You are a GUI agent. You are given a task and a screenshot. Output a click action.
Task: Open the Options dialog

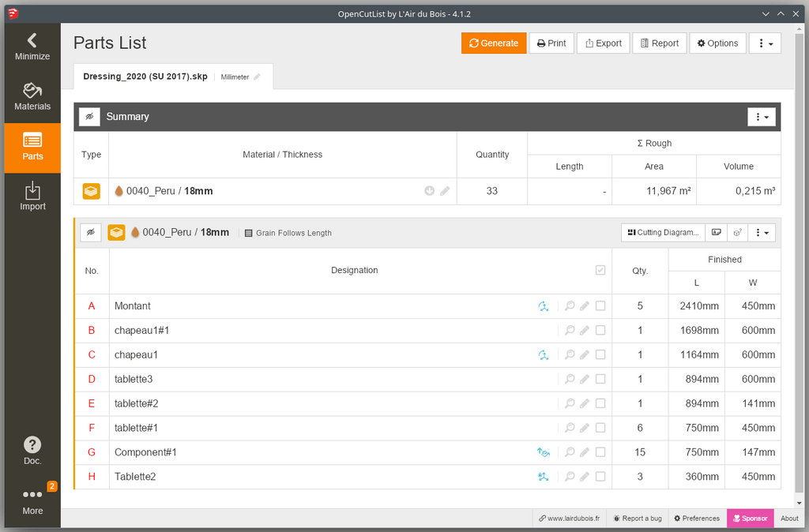tap(717, 43)
